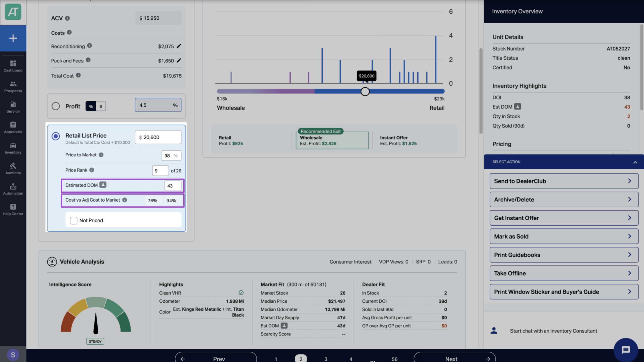The height and width of the screenshot is (362, 644).
Task: Click the Est DOM icon in Market Fit
Action: pyautogui.click(x=284, y=326)
